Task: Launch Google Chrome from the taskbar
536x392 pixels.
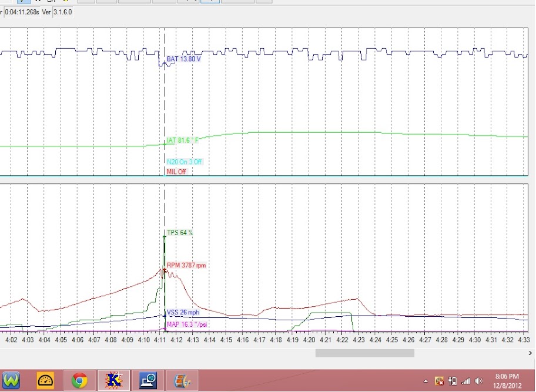Action: pos(79,380)
